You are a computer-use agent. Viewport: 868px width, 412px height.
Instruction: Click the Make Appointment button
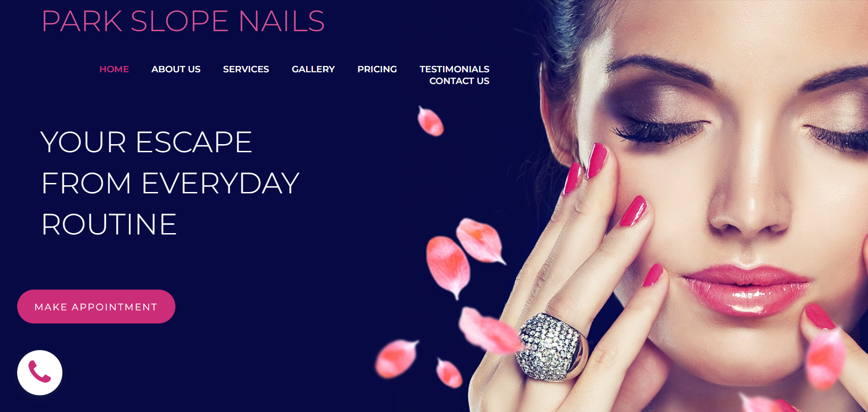pos(96,307)
